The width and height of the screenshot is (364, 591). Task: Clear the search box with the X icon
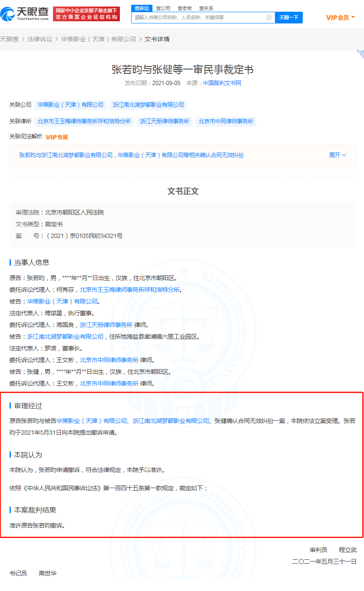[x=269, y=17]
